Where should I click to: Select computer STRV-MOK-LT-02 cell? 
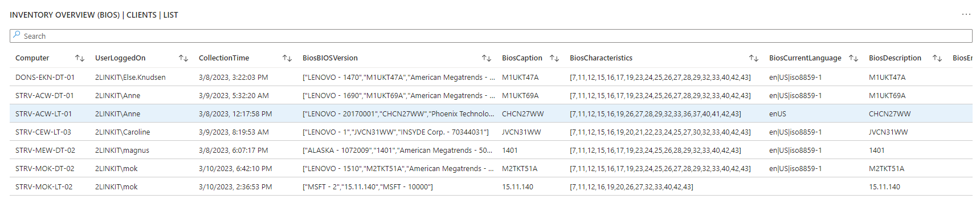pyautogui.click(x=44, y=186)
